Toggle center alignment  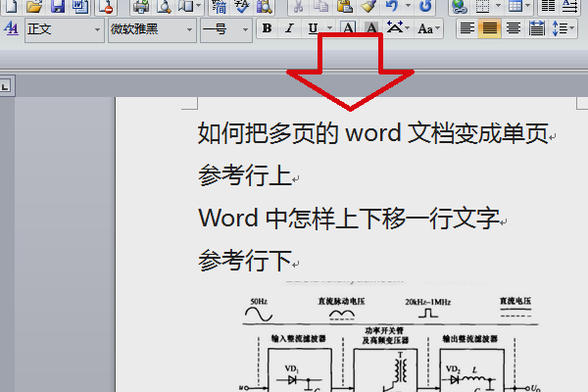tap(513, 28)
